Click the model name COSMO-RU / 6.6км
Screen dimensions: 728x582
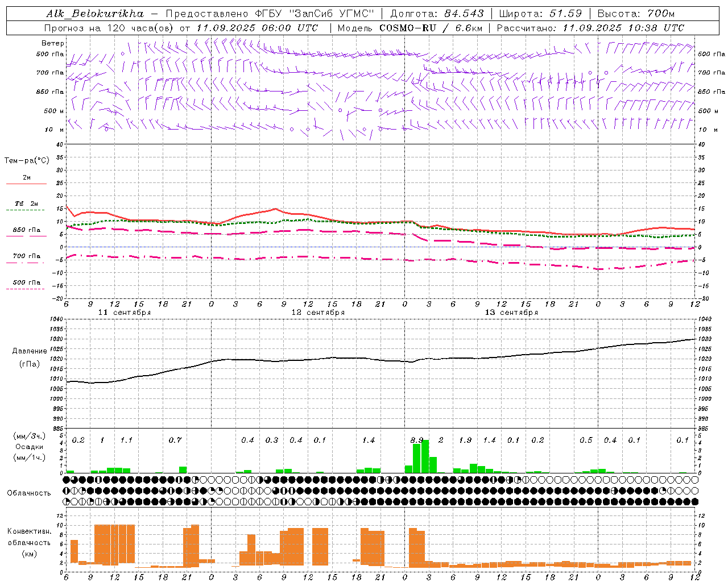tap(431, 28)
